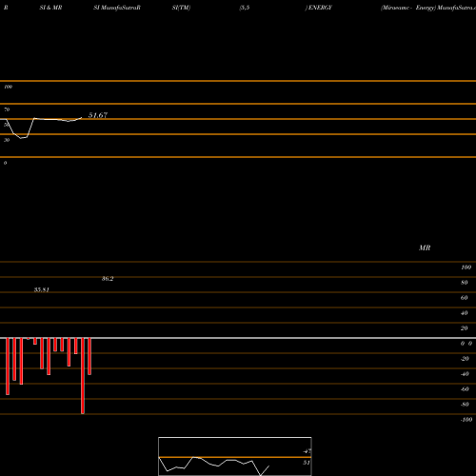Screen dimensions: 476x476
Task: Click the 30 level on RSI scale
Action: pos(7,140)
